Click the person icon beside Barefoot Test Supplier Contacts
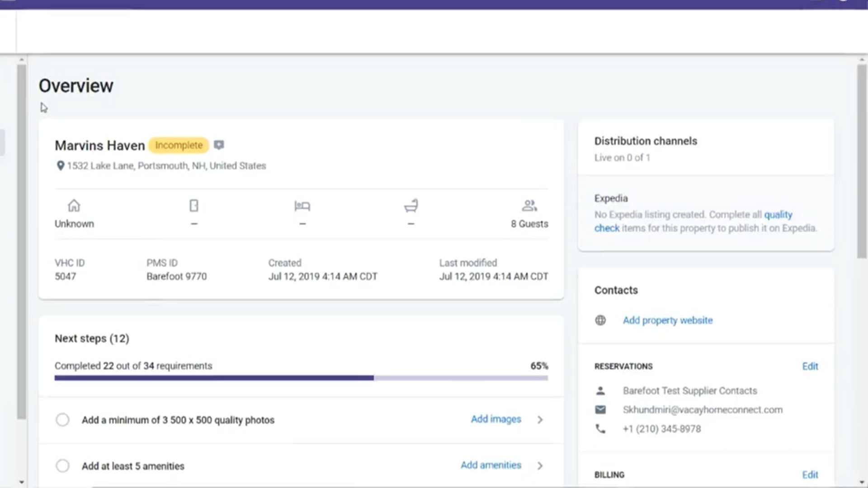This screenshot has height=488, width=868. 600,390
